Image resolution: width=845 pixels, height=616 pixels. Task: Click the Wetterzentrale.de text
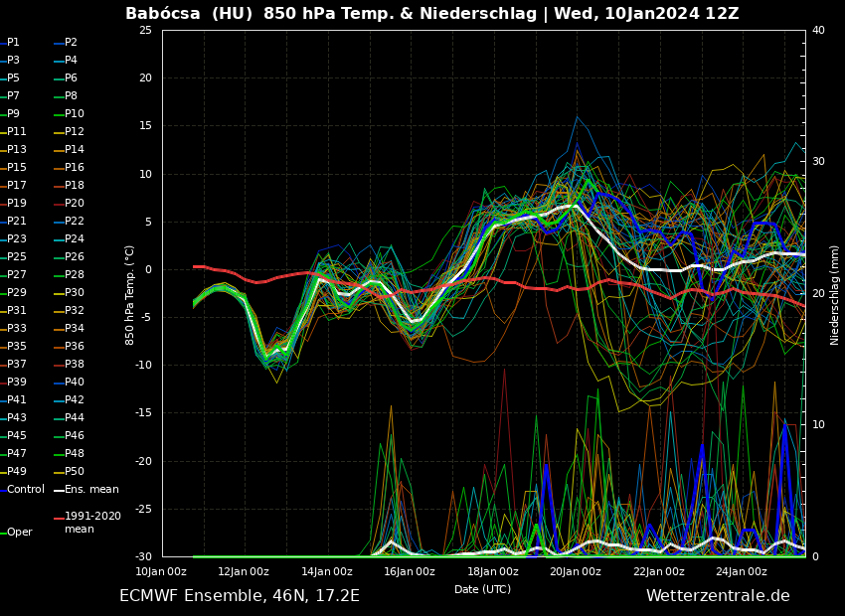click(x=718, y=596)
